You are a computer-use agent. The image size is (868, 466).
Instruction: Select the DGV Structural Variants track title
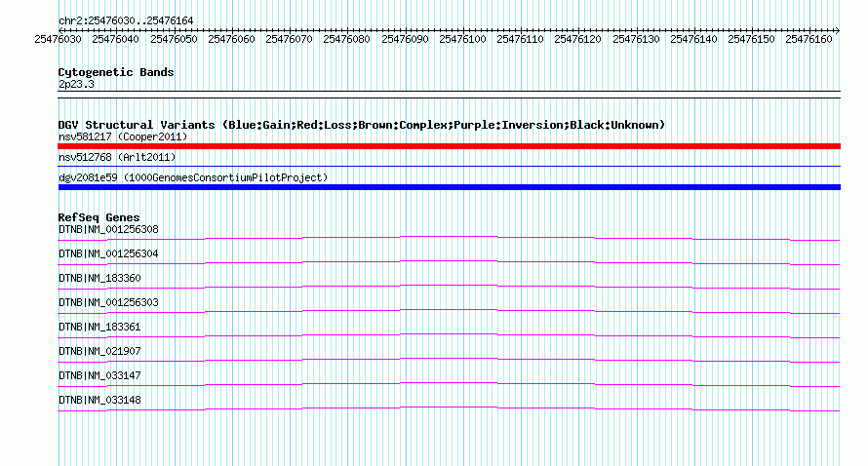[x=362, y=125]
